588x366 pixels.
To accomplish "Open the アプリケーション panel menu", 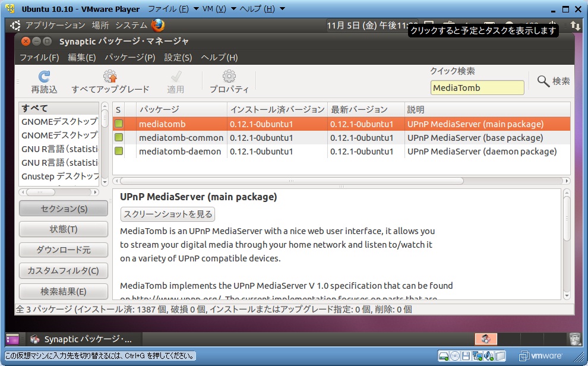I will (55, 26).
